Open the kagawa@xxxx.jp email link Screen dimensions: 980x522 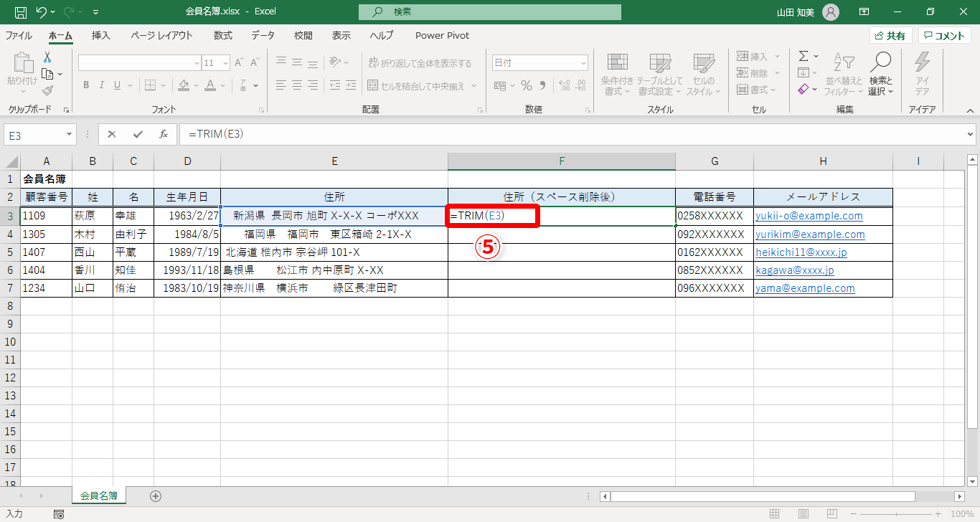795,270
